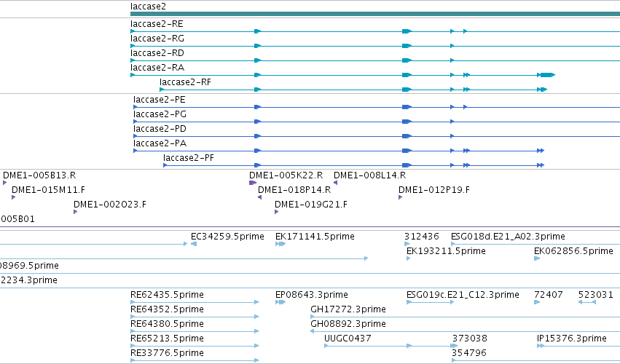The width and height of the screenshot is (620, 364).
Task: Select protein laccase2-PG
Action: click(160, 114)
